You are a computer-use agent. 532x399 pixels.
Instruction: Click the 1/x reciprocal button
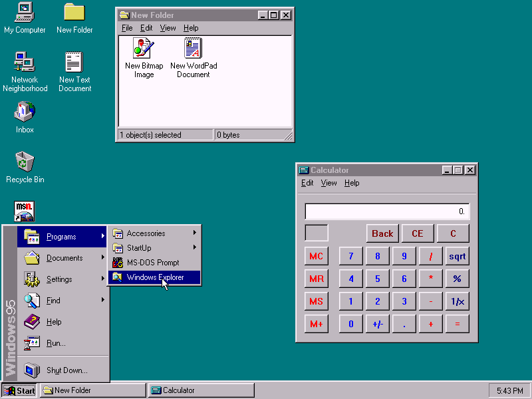click(x=458, y=301)
